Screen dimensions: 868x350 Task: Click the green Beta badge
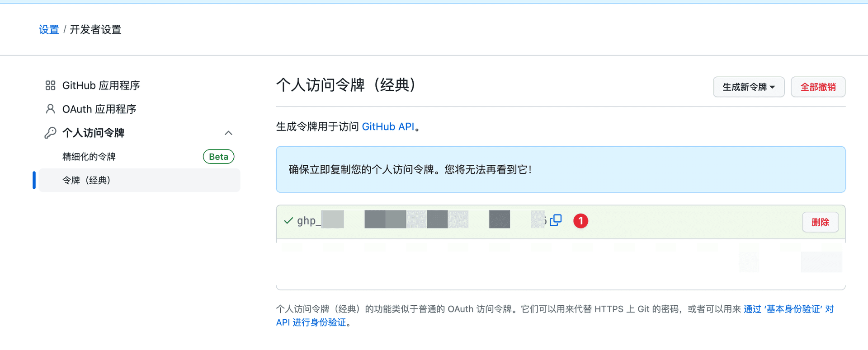[218, 157]
